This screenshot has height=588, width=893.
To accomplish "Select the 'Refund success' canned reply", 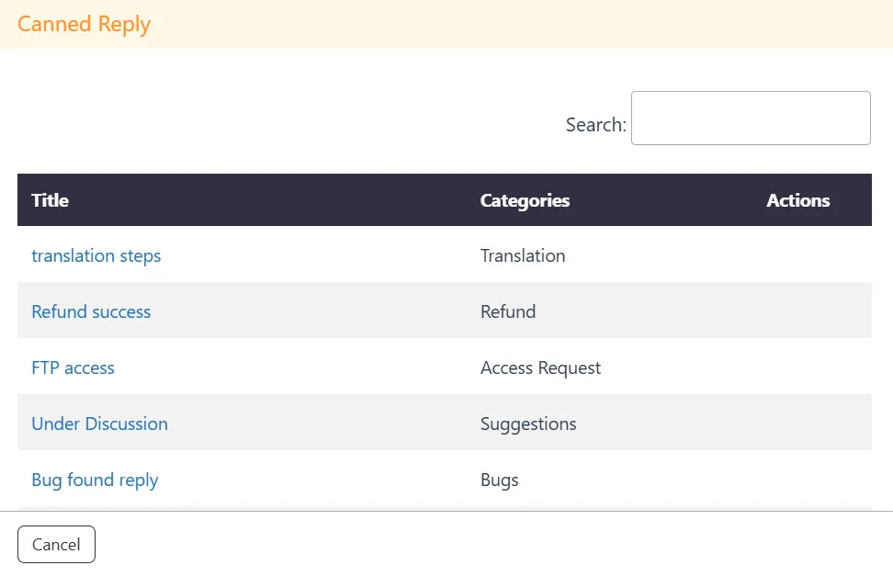I will click(91, 311).
